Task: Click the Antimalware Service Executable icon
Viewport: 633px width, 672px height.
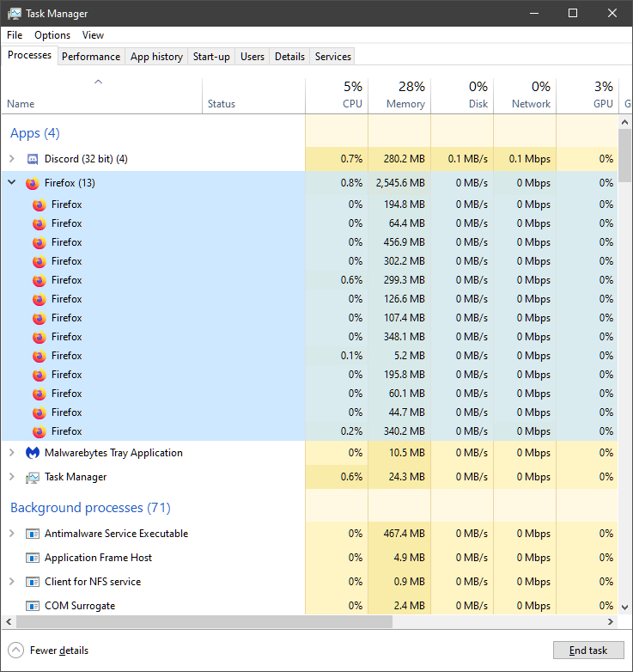Action: click(33, 534)
